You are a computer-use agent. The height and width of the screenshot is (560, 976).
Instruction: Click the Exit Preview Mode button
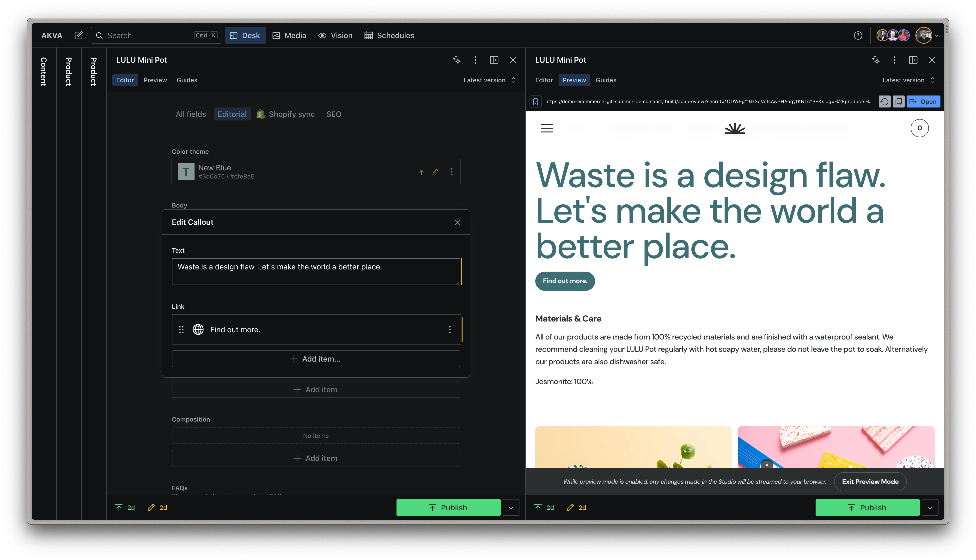pyautogui.click(x=870, y=482)
